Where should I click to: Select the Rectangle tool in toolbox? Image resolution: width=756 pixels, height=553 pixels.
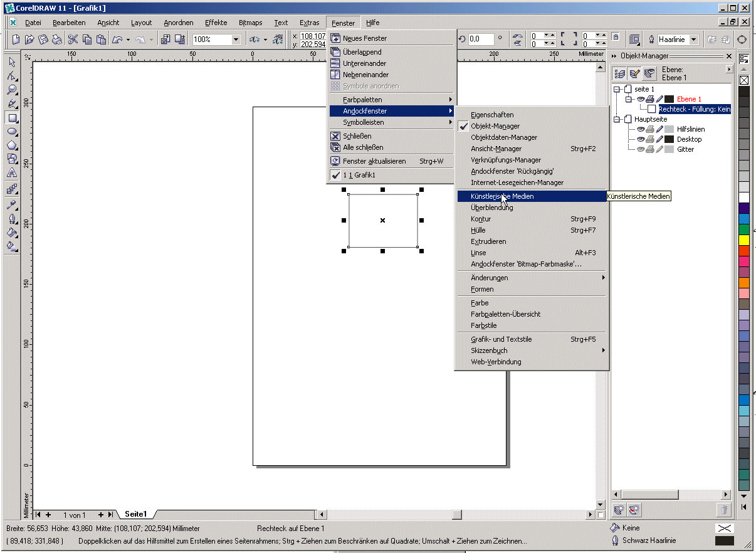point(12,117)
